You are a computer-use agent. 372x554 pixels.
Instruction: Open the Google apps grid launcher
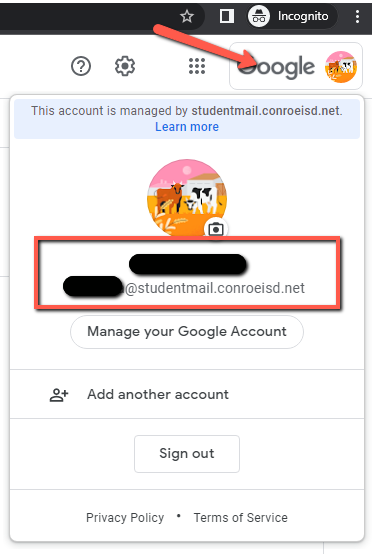coord(197,66)
